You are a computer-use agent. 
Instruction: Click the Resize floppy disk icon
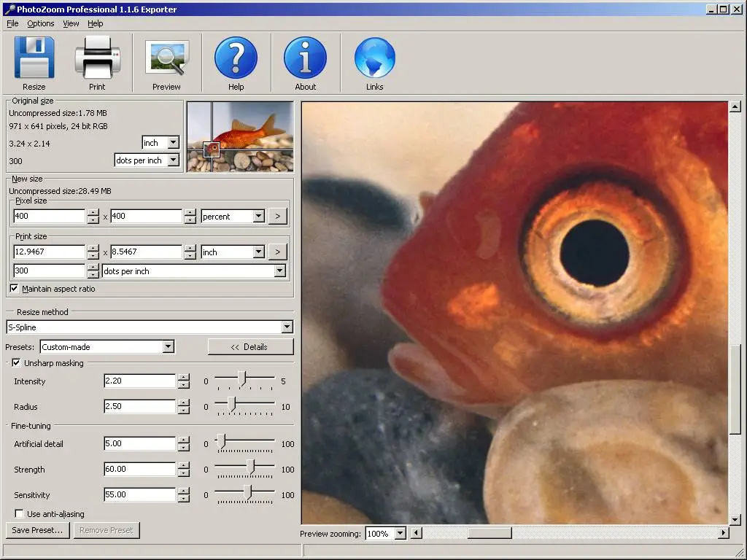point(34,58)
